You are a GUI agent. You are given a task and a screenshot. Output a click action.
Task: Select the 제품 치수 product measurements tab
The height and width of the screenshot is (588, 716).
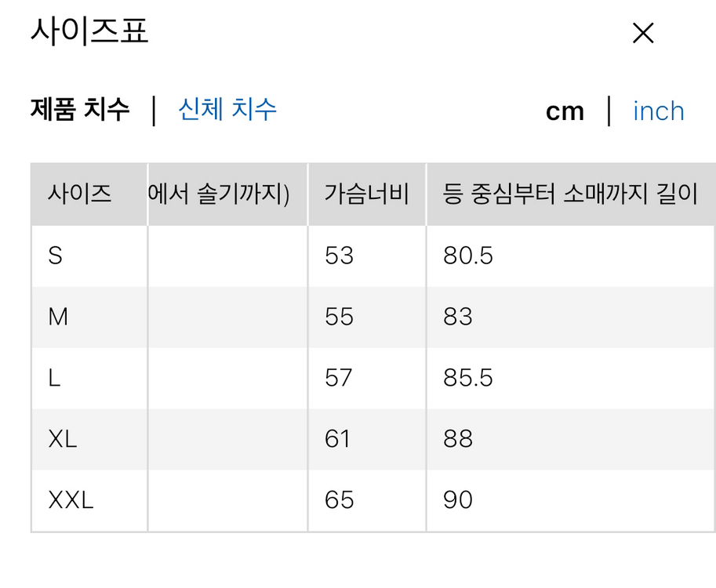tap(81, 111)
